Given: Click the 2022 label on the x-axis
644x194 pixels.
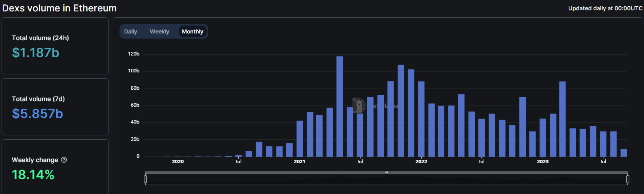Looking at the screenshot, I should [x=421, y=162].
